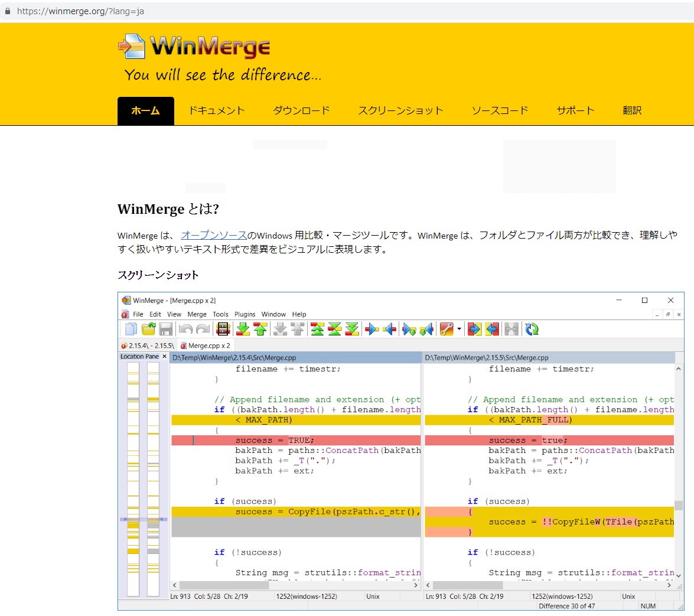Screen dimensions: 694x616
Task: Click the Refresh circular arrows icon
Action: (532, 329)
